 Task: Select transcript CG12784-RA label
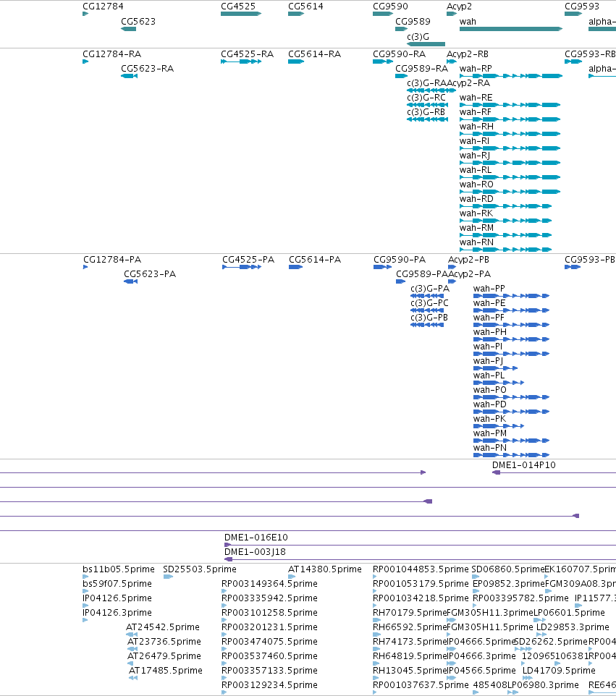click(112, 54)
